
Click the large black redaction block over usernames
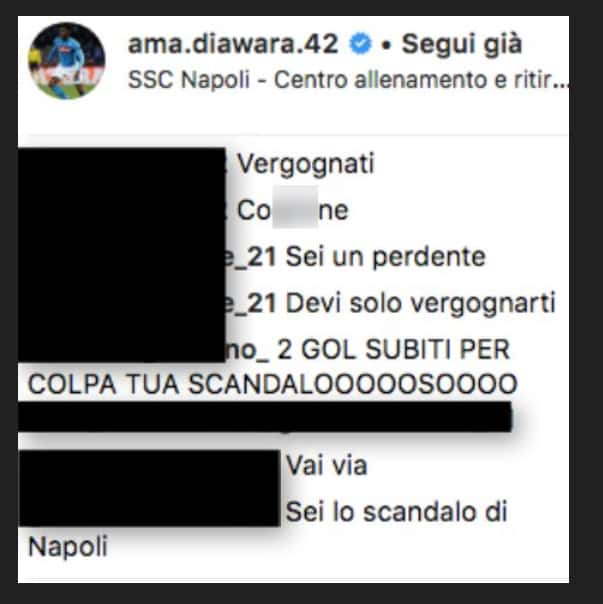pyautogui.click(x=122, y=254)
